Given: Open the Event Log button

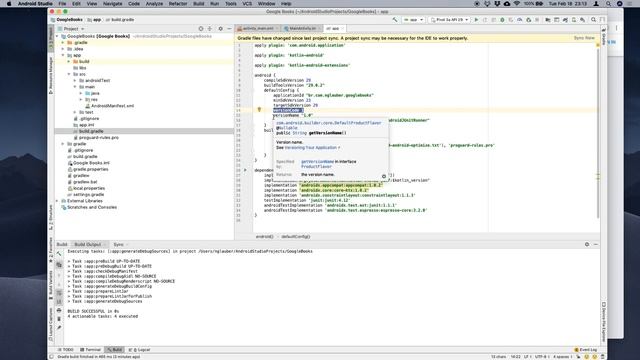Looking at the screenshot, I should coord(586,350).
